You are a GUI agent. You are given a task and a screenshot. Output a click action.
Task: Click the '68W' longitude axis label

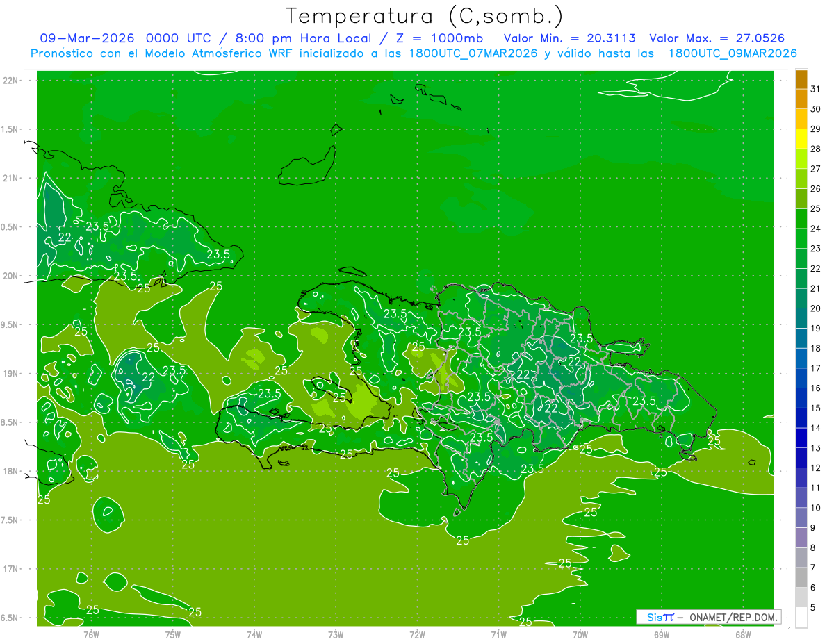(743, 636)
